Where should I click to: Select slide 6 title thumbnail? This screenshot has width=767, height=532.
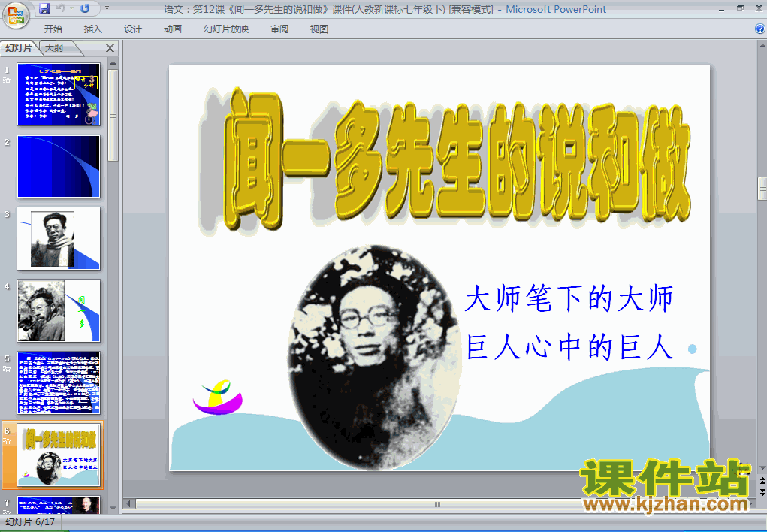pyautogui.click(x=59, y=455)
